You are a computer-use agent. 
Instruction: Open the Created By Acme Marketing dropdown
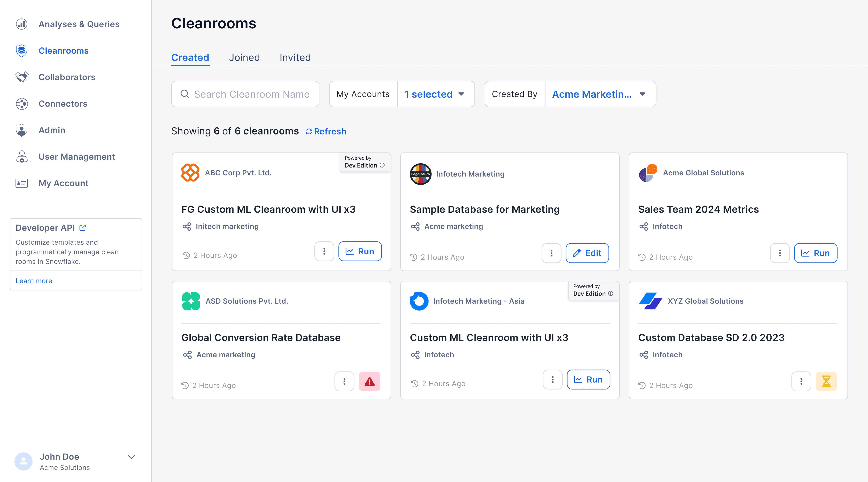600,94
